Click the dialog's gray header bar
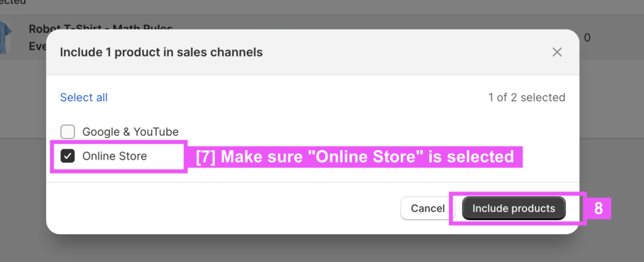Viewport: 644px width, 262px height. point(313,52)
